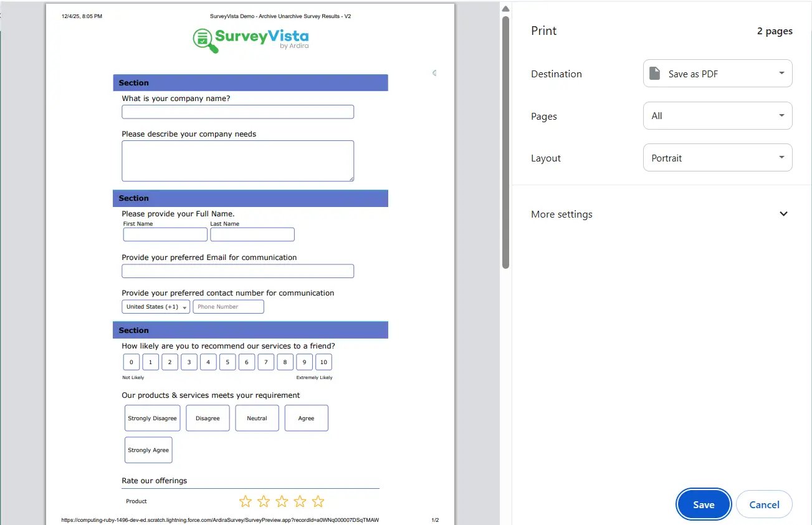Select score 10 on the recommendation scale
Image resolution: width=812 pixels, height=525 pixels.
point(323,362)
